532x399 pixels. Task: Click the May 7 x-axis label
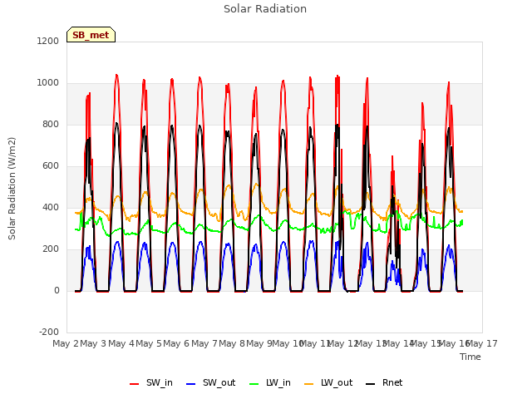click(204, 343)
